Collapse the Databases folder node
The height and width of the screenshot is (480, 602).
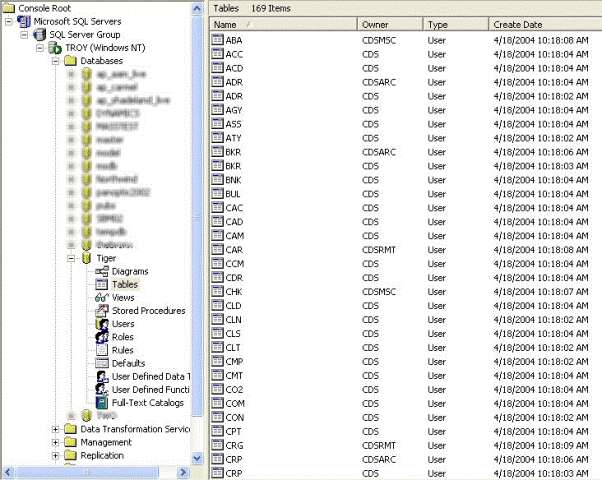tap(55, 61)
